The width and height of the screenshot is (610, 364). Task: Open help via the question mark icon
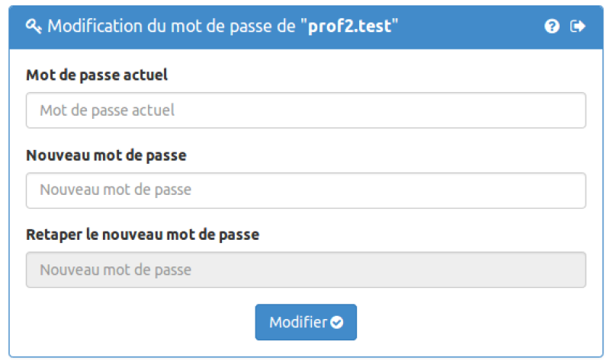[551, 27]
